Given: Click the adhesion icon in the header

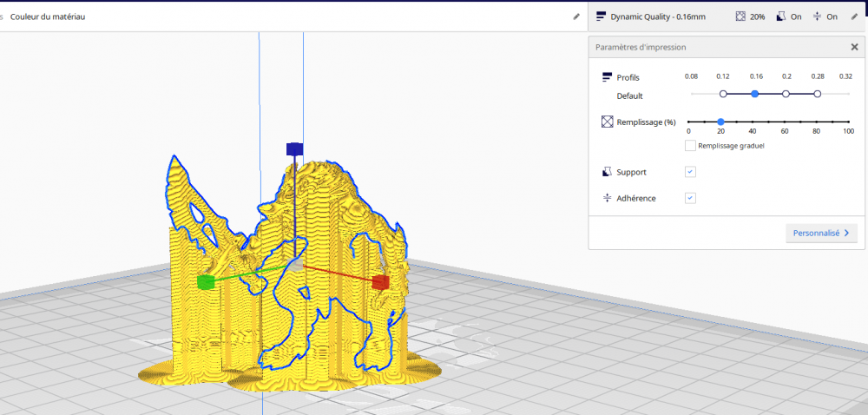Looking at the screenshot, I should pos(817,16).
